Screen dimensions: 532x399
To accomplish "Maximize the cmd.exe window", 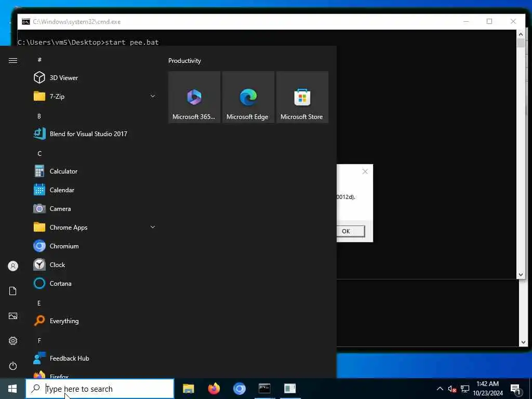I will pos(489,21).
